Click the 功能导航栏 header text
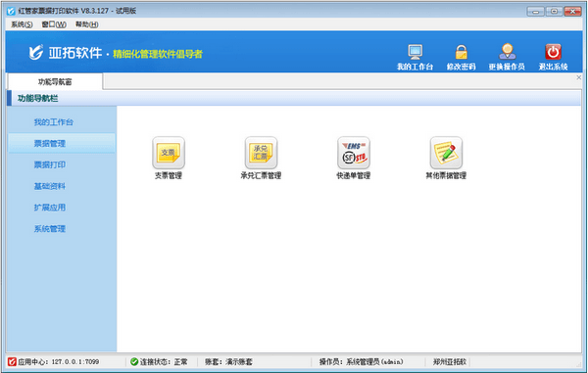588x373 pixels. click(37, 99)
